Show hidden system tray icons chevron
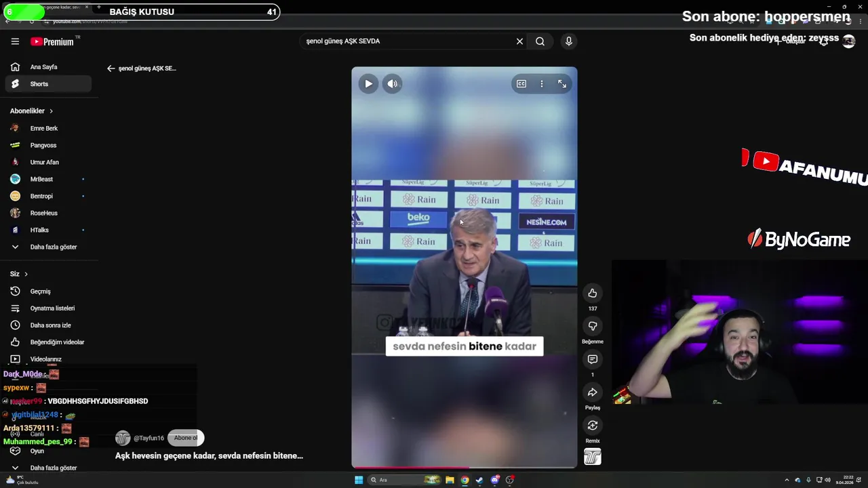 point(787,480)
